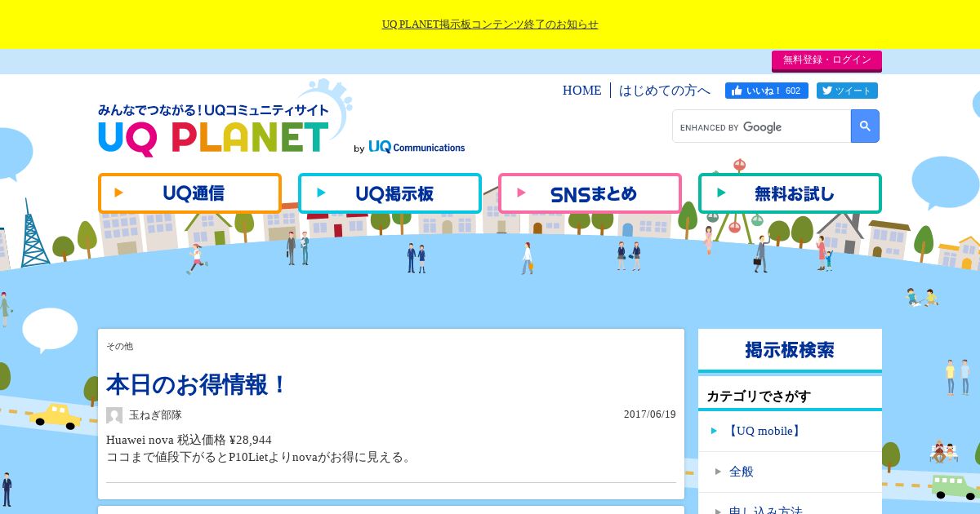
Task: Click the Twitter ツイート button
Action: coord(847,91)
